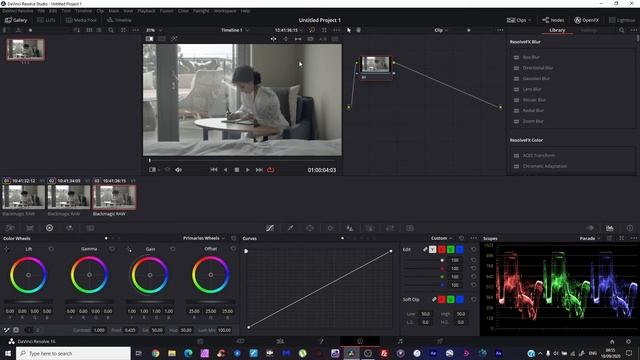Reset the Lift color wheel
Viewport: 640px width, 360px height.
coord(51,249)
